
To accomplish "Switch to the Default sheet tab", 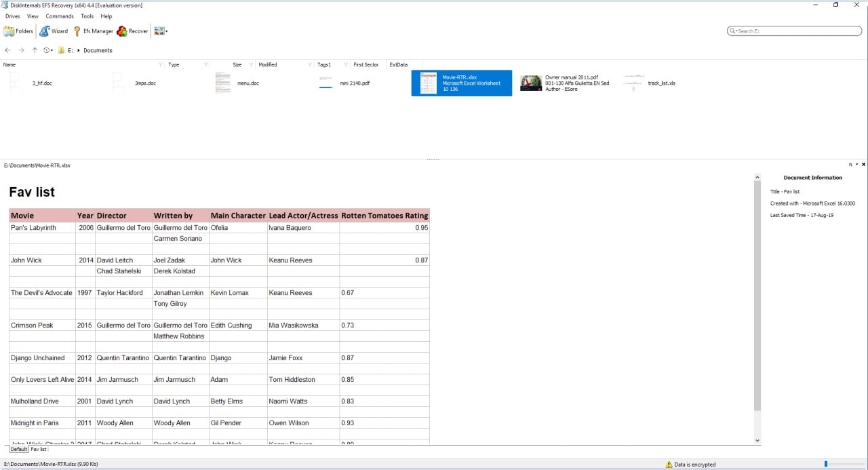I will [x=18, y=449].
